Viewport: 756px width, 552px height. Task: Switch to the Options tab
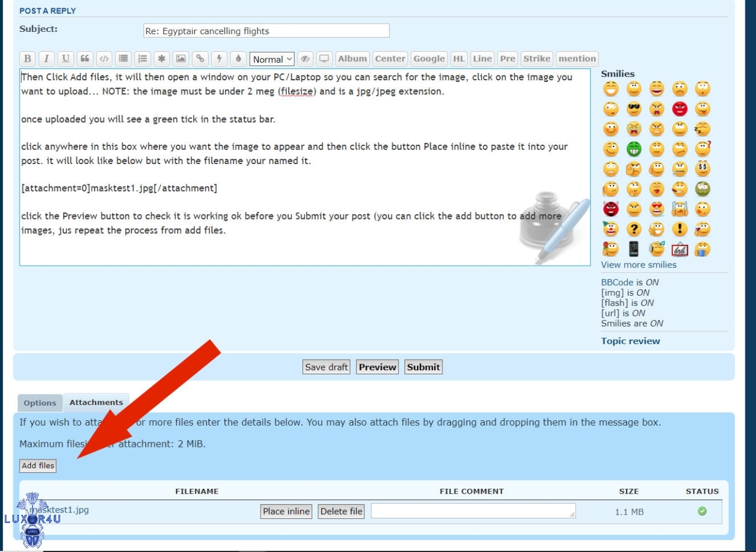[40, 403]
